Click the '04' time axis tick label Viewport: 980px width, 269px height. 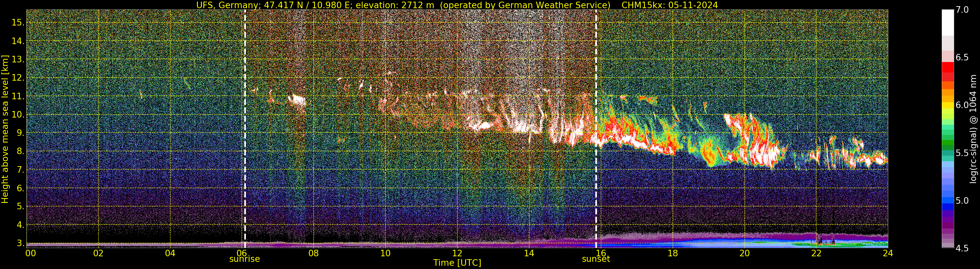(x=170, y=253)
